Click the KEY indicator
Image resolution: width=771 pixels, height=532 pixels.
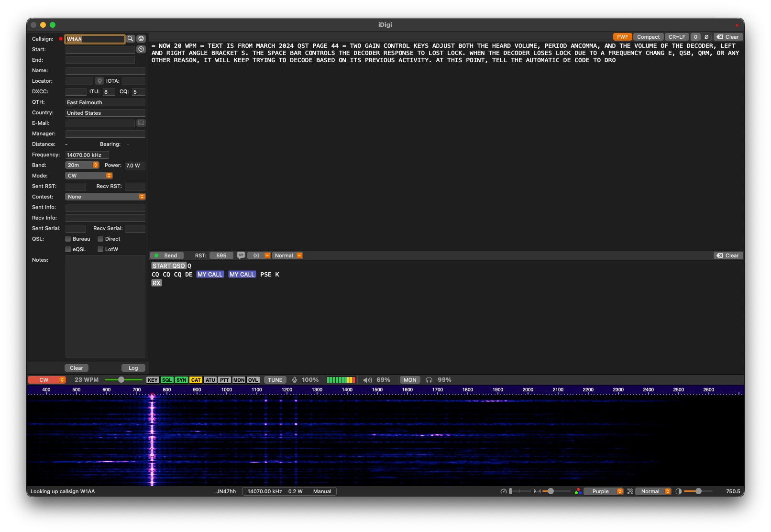[x=153, y=380]
